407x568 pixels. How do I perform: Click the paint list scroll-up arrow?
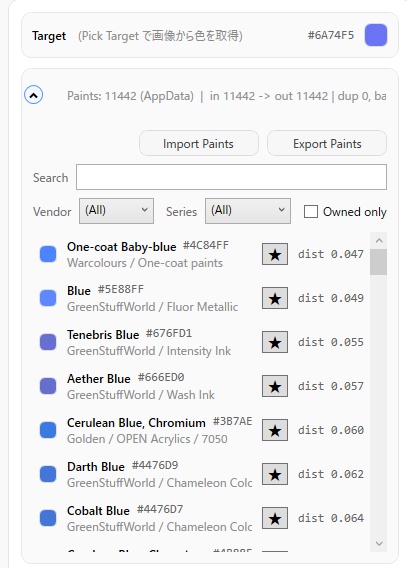point(379,241)
